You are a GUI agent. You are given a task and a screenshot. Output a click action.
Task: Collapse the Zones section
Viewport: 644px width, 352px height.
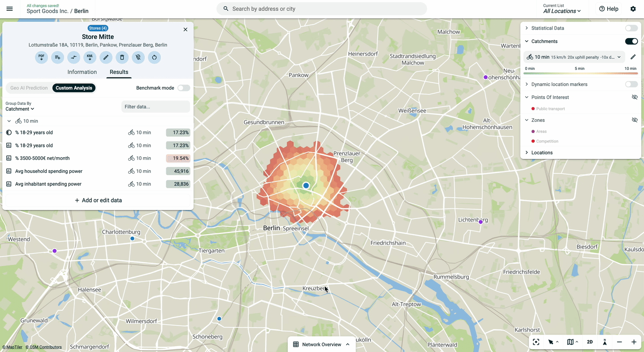(527, 120)
